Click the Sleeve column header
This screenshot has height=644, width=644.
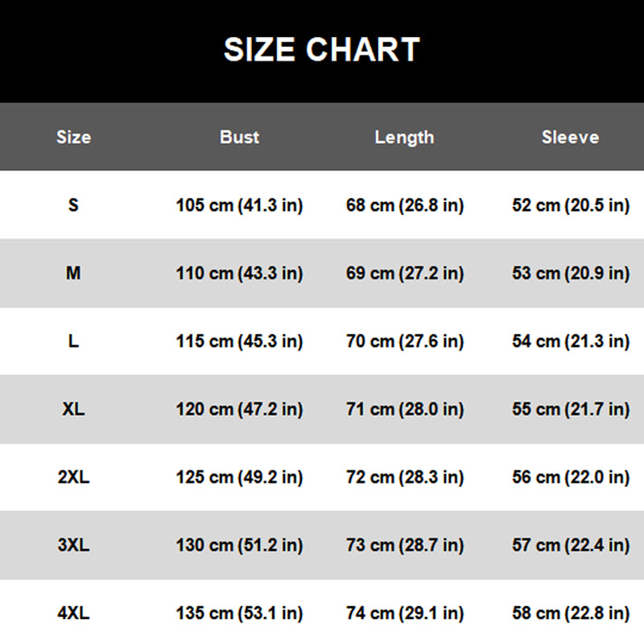pyautogui.click(x=570, y=137)
